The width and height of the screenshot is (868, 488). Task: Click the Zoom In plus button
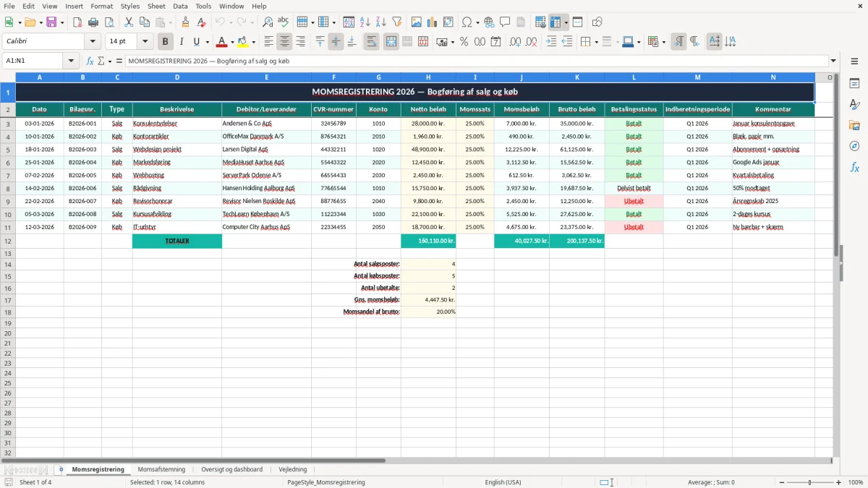click(x=839, y=482)
